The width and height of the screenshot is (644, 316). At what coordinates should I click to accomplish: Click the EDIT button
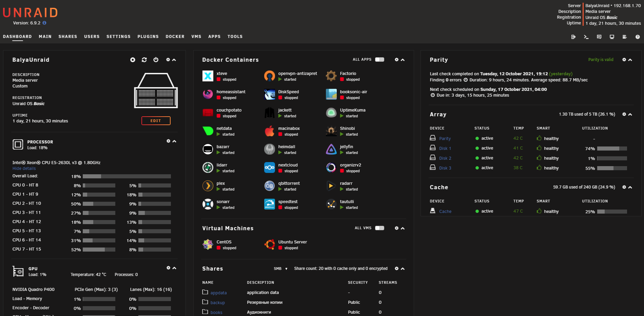click(x=156, y=121)
